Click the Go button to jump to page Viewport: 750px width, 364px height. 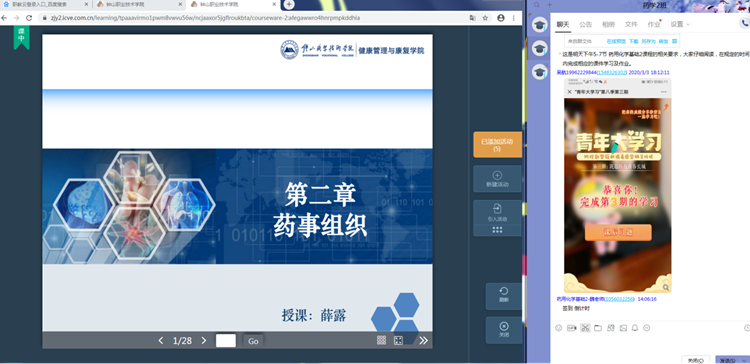click(x=253, y=341)
